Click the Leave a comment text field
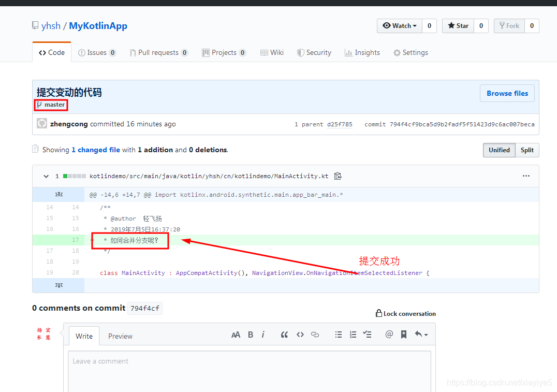Viewport: 557px width, 392px height. click(x=250, y=371)
